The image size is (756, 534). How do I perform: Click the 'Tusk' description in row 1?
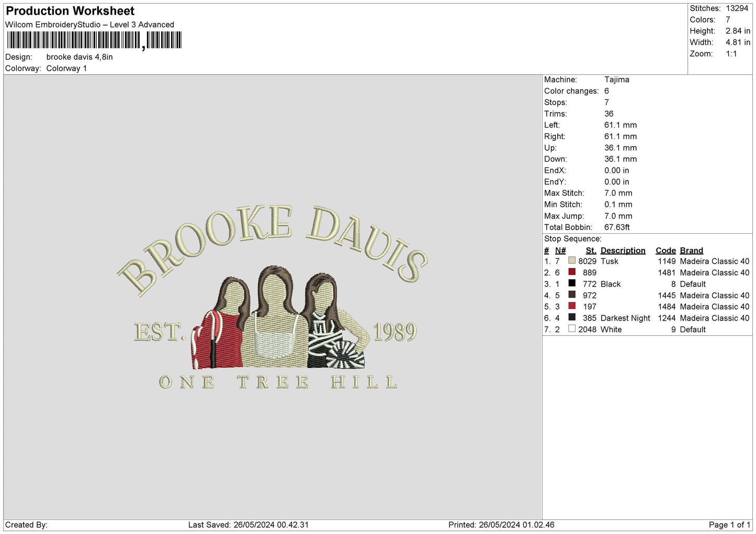tap(610, 261)
